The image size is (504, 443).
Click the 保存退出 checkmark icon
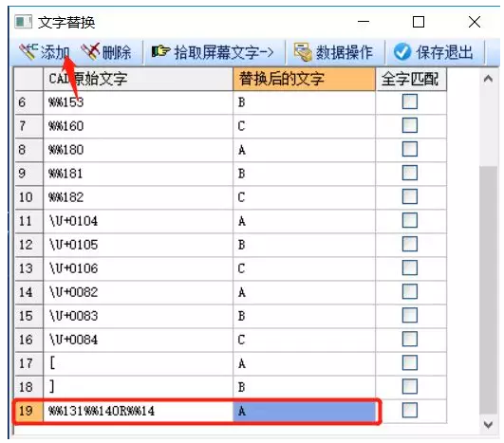(x=402, y=52)
